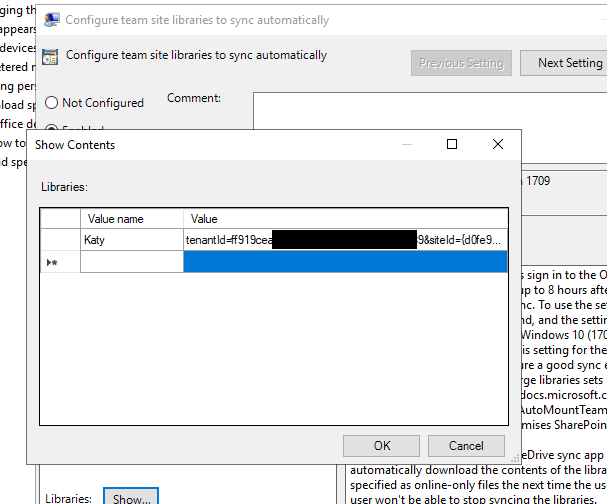
Task: Click the Value column header
Action: coord(345,219)
